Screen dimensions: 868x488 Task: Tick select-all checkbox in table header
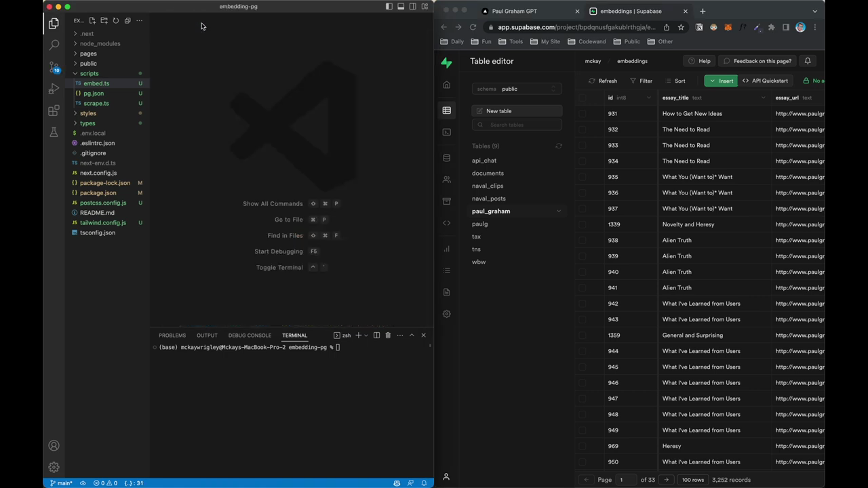583,98
